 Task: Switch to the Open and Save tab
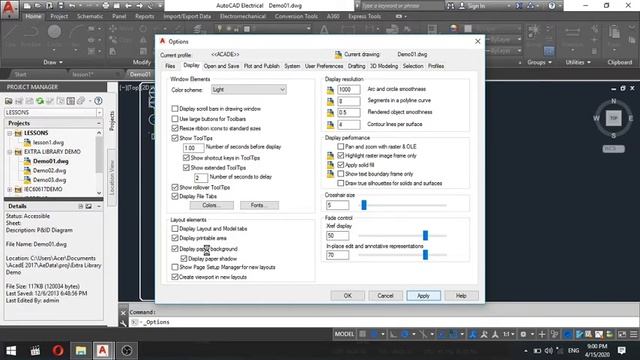tap(221, 66)
